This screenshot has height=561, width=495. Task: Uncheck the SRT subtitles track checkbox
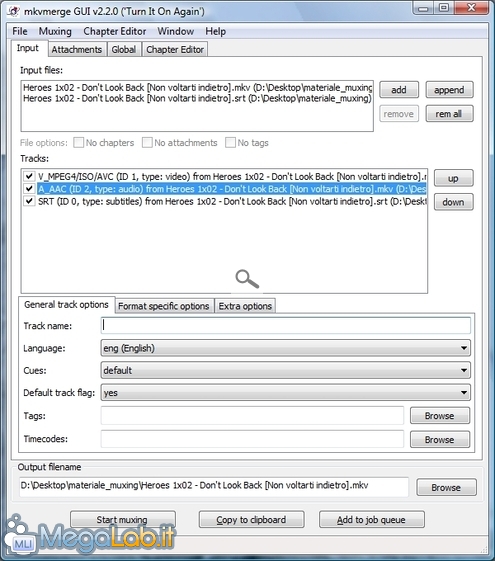point(29,201)
